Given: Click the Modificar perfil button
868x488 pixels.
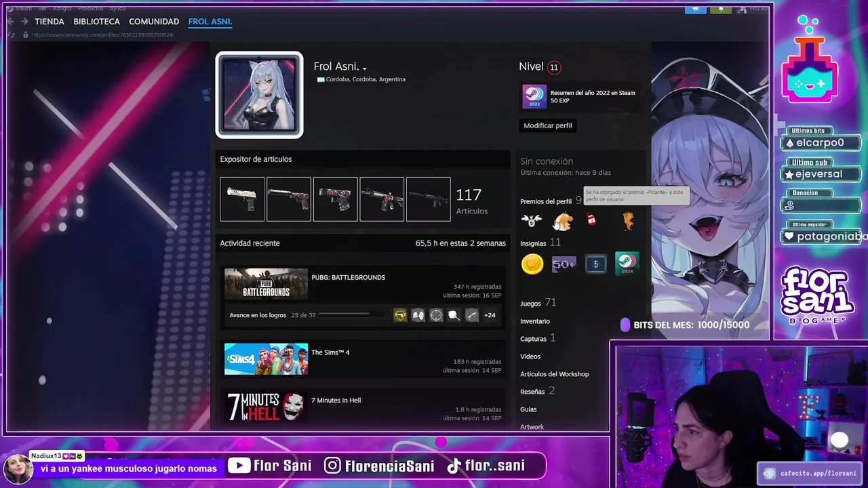Looking at the screenshot, I should (x=548, y=125).
